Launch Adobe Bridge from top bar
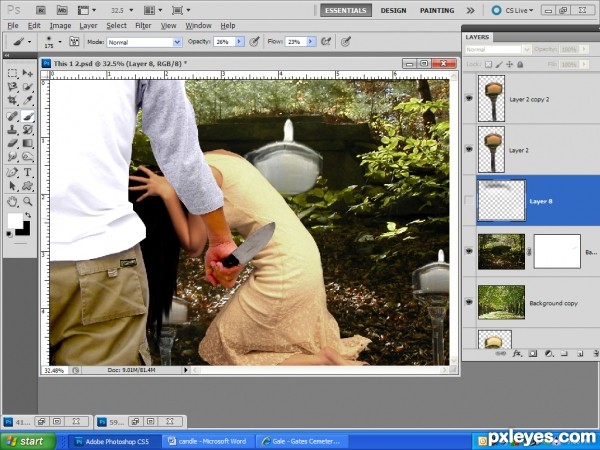600x450 pixels. [x=41, y=10]
